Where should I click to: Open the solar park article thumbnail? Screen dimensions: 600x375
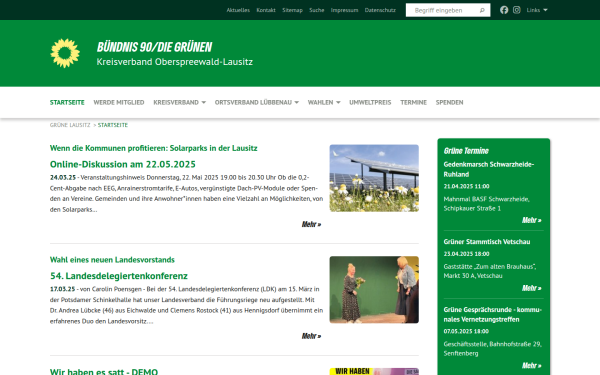[374, 178]
